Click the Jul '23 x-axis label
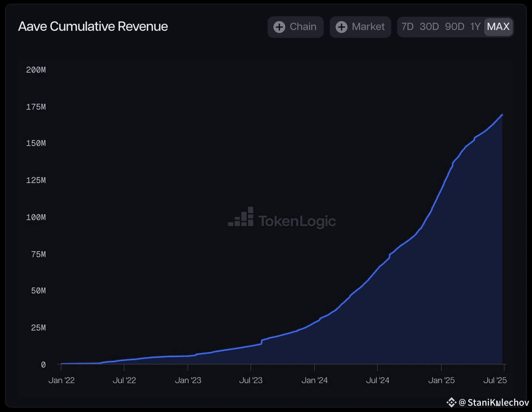Viewport: 532px width, 412px height. click(251, 380)
